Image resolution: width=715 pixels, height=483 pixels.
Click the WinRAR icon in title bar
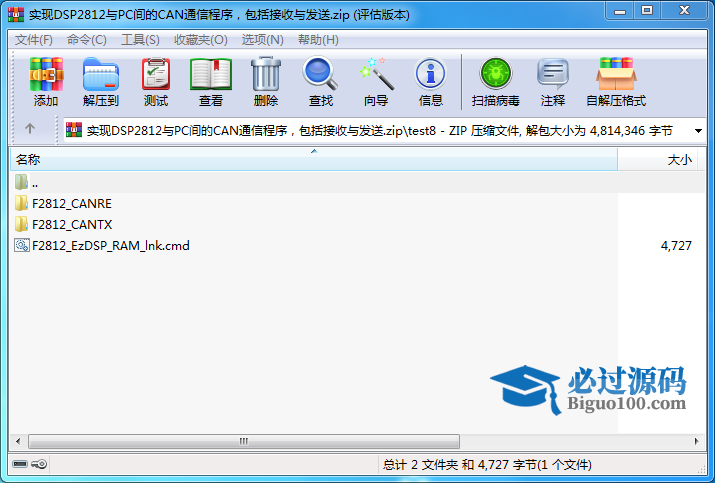pos(16,15)
